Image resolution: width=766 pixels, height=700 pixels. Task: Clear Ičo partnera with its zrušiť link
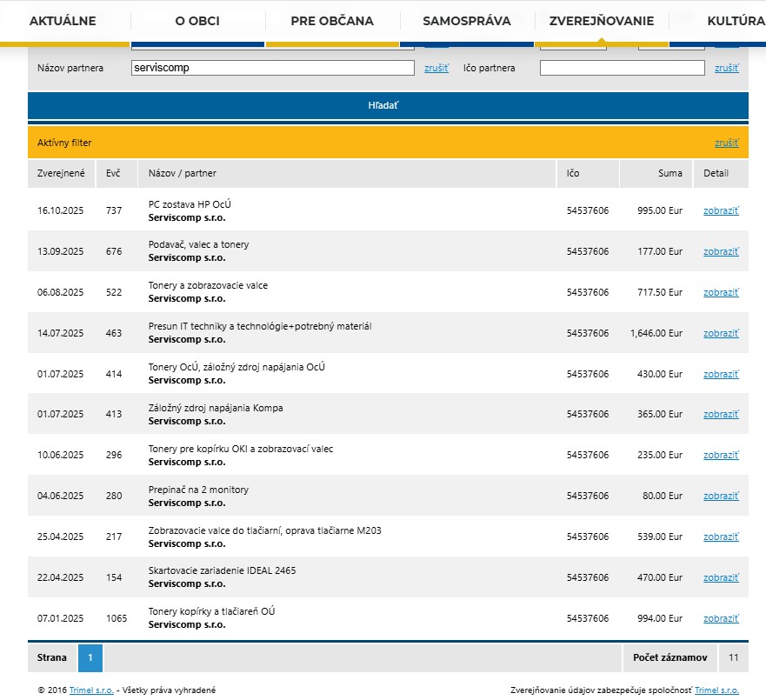[x=726, y=68]
